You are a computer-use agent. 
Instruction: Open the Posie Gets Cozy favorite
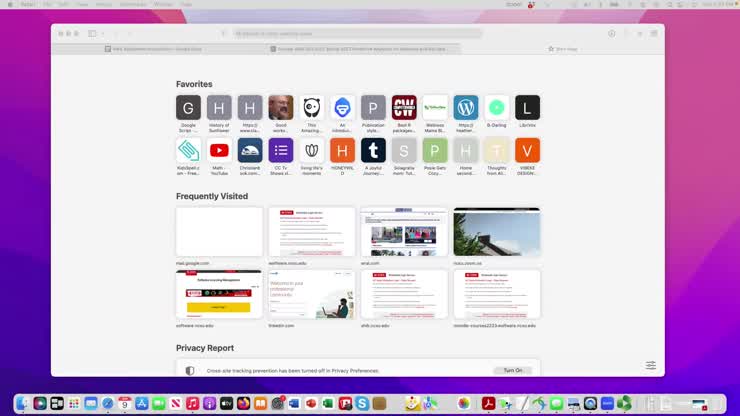(x=435, y=150)
